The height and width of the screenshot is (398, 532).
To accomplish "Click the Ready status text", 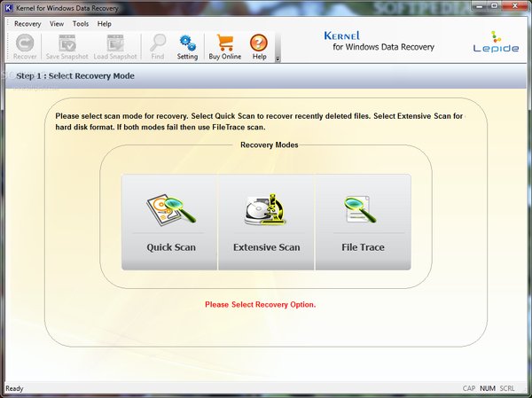I will tap(14, 388).
